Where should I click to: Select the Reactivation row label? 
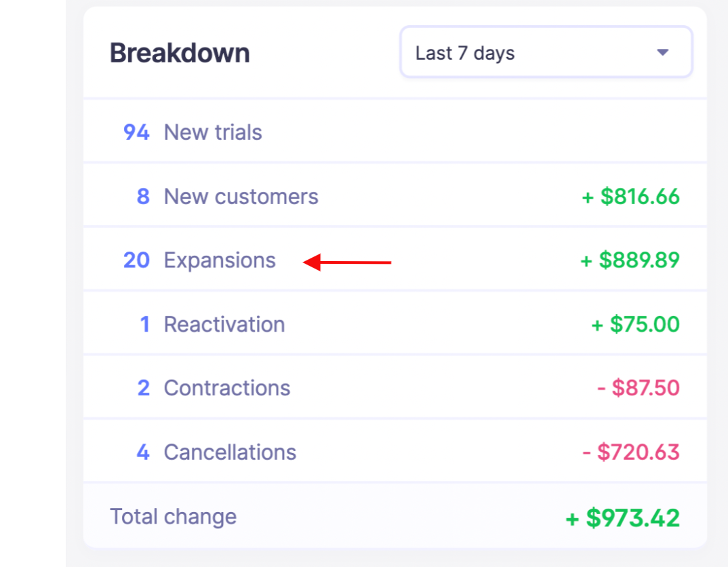click(224, 324)
